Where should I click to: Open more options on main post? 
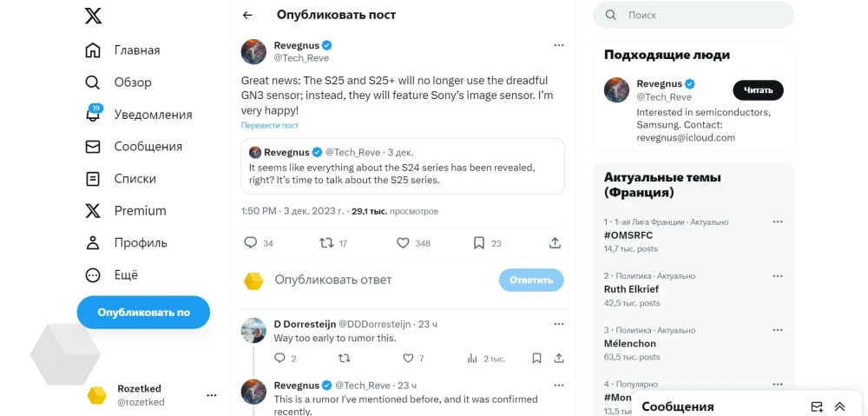point(559,45)
